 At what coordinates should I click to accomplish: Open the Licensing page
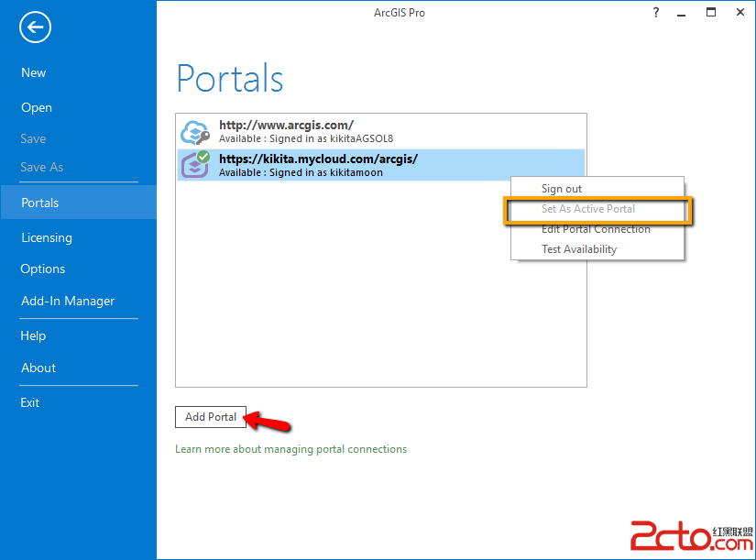pos(47,237)
